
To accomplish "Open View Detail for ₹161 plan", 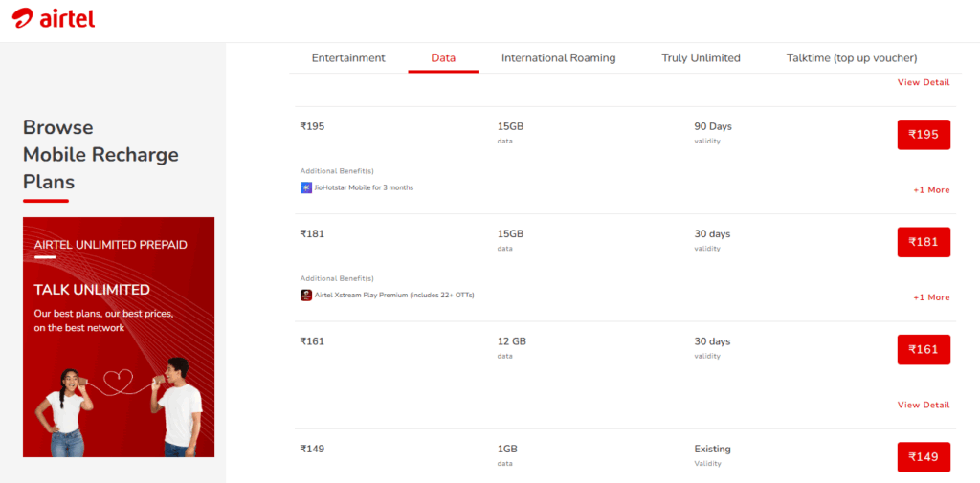I will pos(924,406).
